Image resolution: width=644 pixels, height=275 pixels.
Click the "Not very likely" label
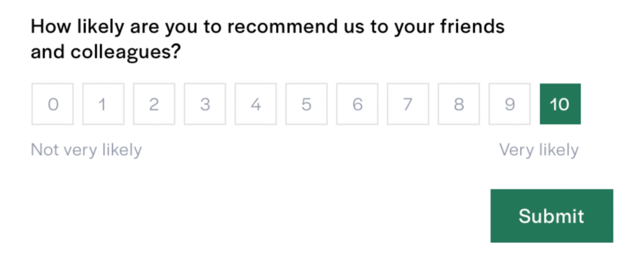click(x=86, y=151)
